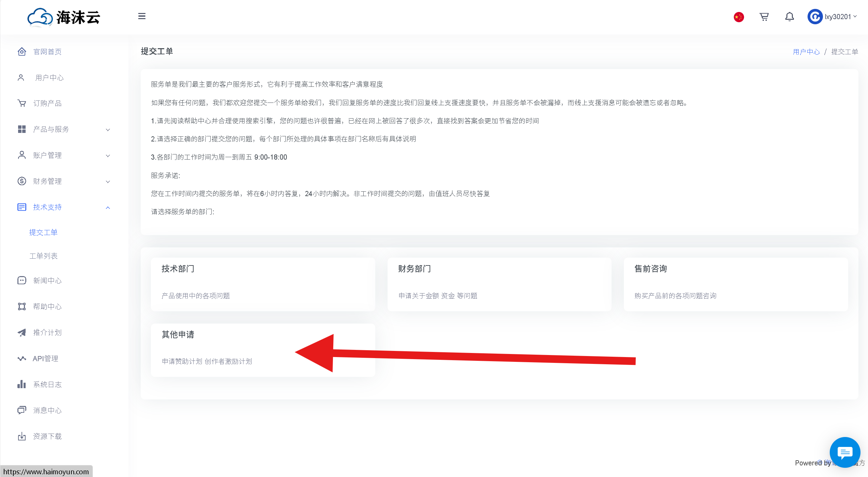Open the live chat bubble button
Viewport: 868px width, 477px height.
click(x=844, y=452)
